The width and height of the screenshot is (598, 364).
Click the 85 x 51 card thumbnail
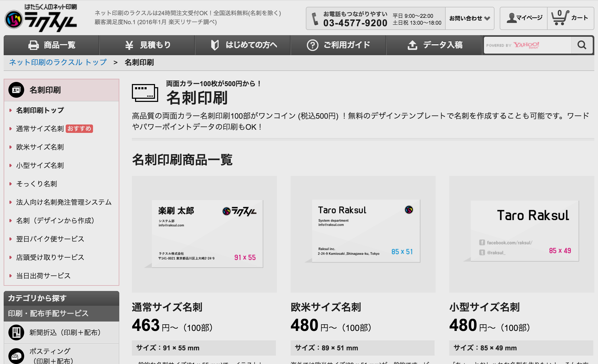coord(363,234)
